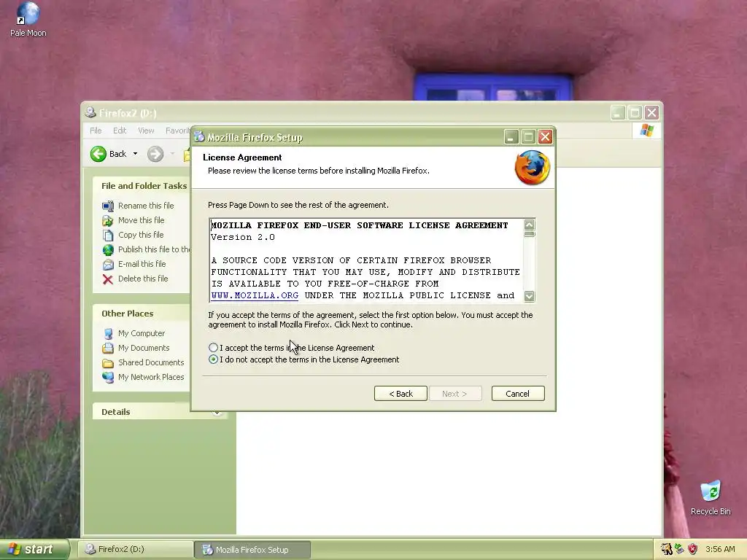Switch to Mozilla Firefox Setup taskbar button

252,550
